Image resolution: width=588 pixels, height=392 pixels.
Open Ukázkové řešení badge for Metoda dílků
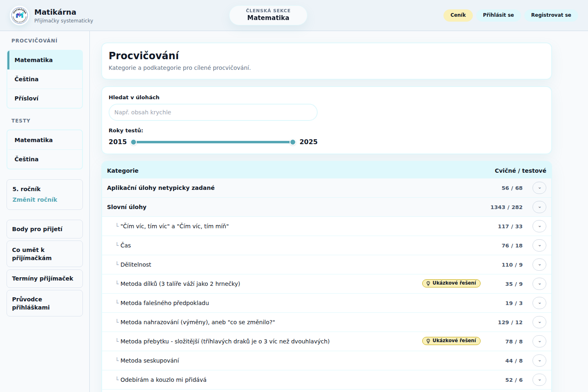(451, 283)
